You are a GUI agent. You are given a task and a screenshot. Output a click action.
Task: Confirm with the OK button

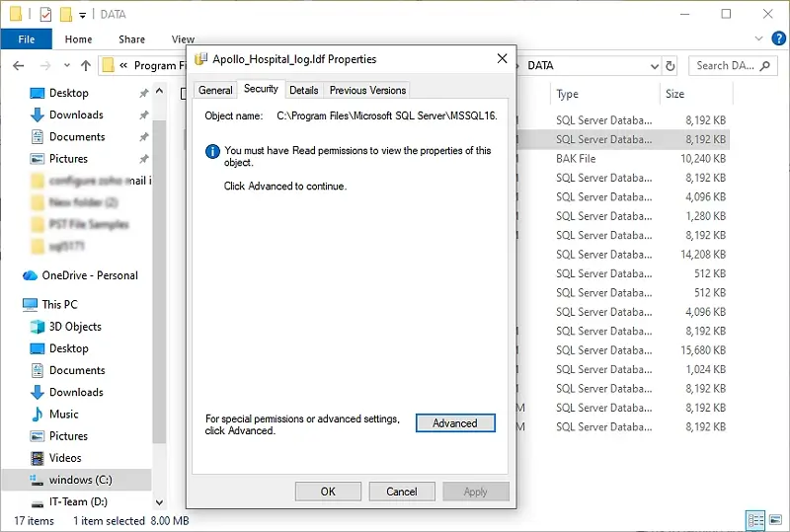(328, 492)
